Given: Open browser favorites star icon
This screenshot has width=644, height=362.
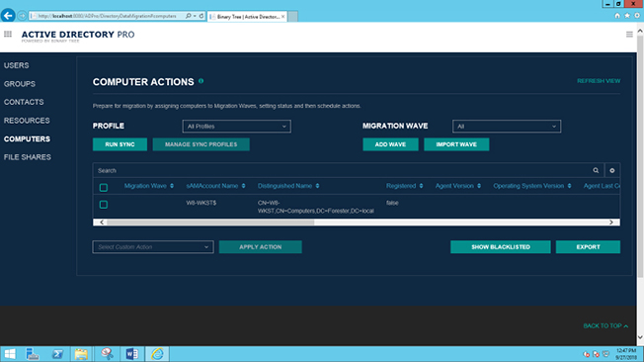Looking at the screenshot, I should coord(627,16).
